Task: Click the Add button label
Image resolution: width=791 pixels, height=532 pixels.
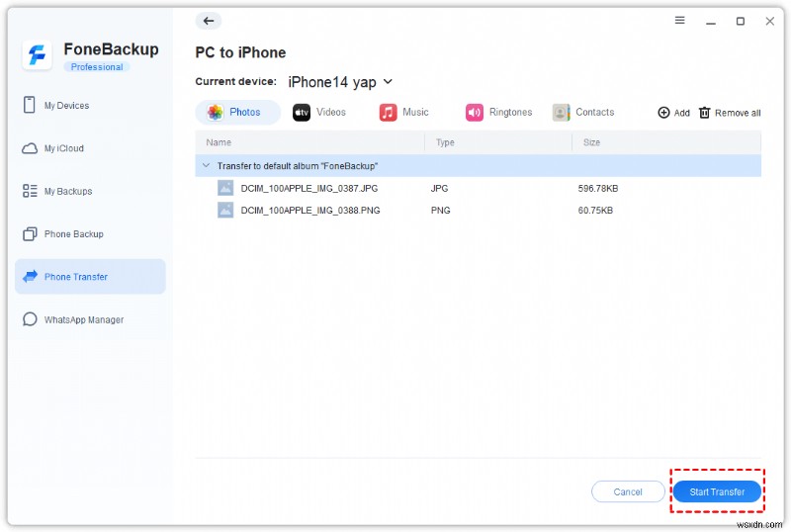Action: pyautogui.click(x=681, y=113)
